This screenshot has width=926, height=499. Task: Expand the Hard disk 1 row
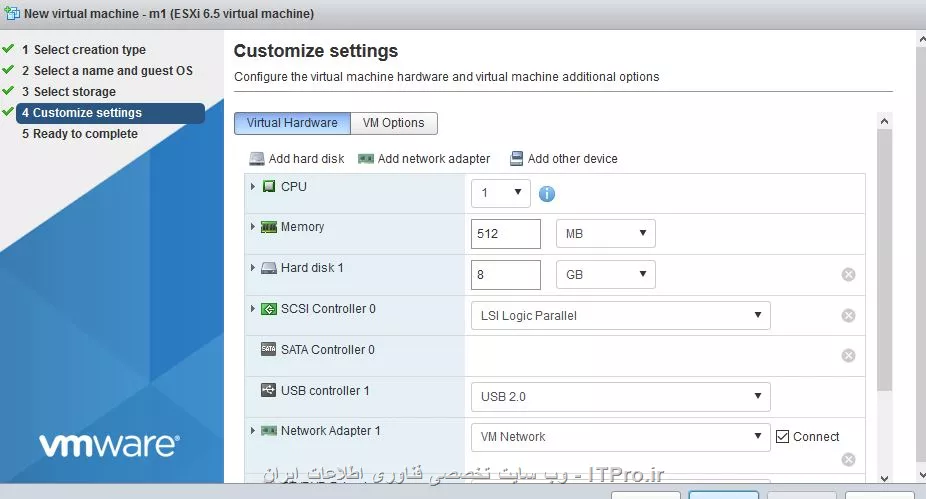point(253,268)
